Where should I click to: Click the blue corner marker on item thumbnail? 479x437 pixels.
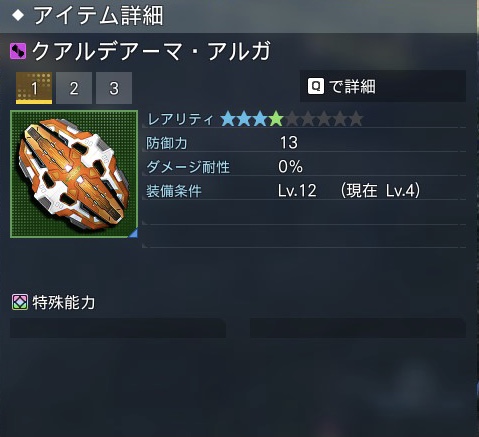point(134,233)
